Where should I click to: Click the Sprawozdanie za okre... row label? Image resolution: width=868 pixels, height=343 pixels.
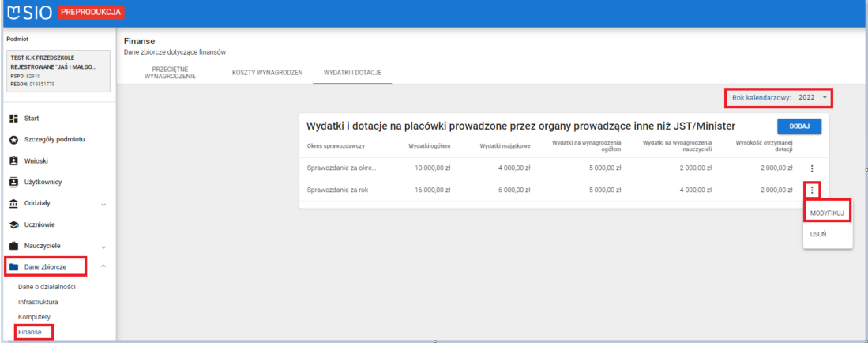[x=341, y=168]
